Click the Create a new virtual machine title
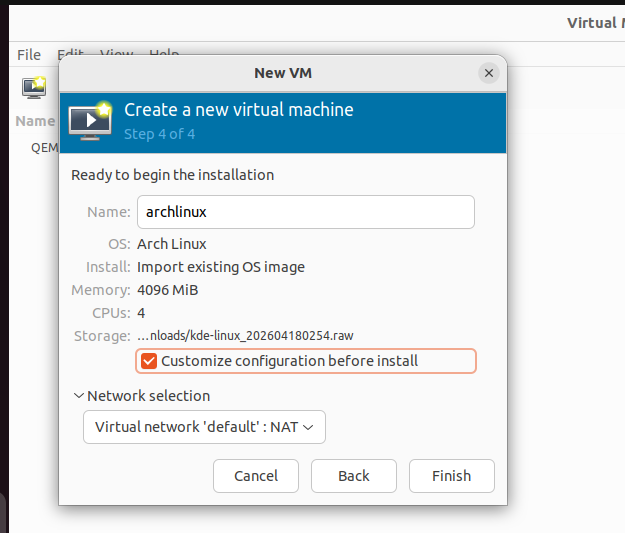The width and height of the screenshot is (625, 533). coord(239,110)
